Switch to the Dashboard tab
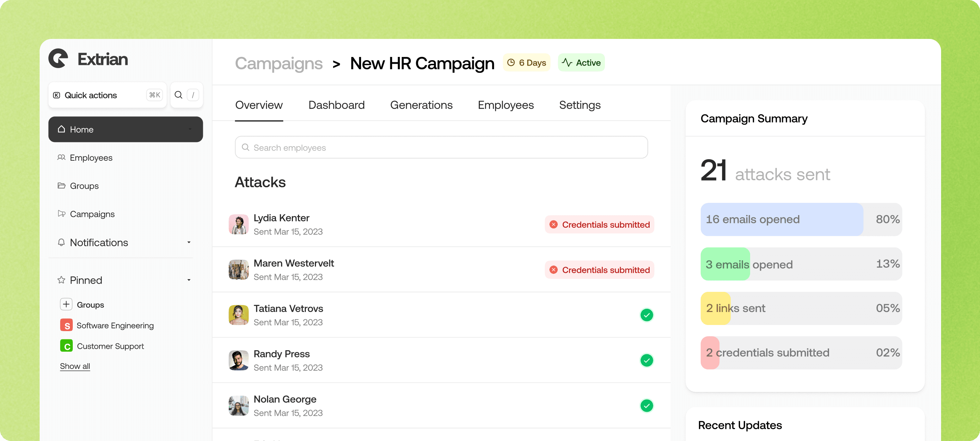 tap(336, 104)
